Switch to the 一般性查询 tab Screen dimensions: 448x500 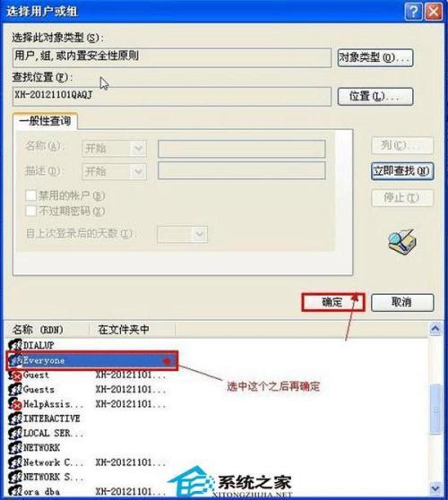pos(45,121)
